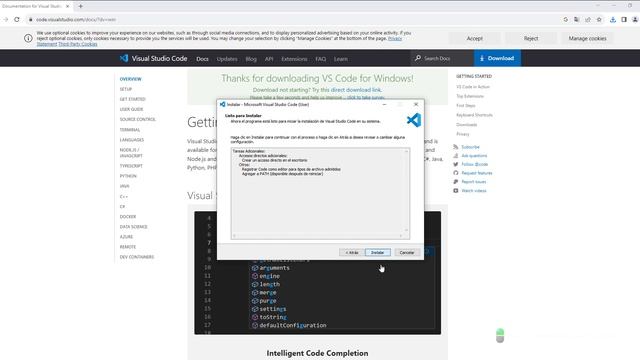Click the Visual Studio Code logo
The height and width of the screenshot is (360, 640).
(153, 58)
